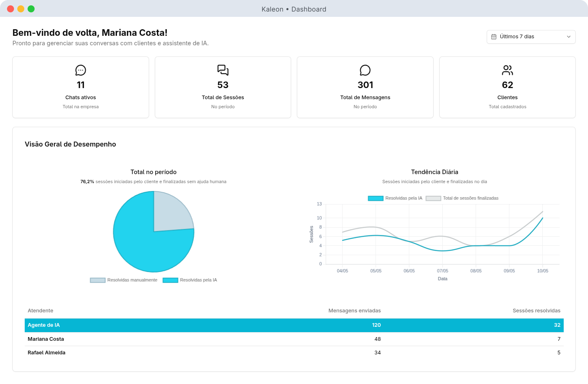This screenshot has width=588, height=384.
Task: Toggle Total de sessões finalizadas legend
Action: point(462,198)
